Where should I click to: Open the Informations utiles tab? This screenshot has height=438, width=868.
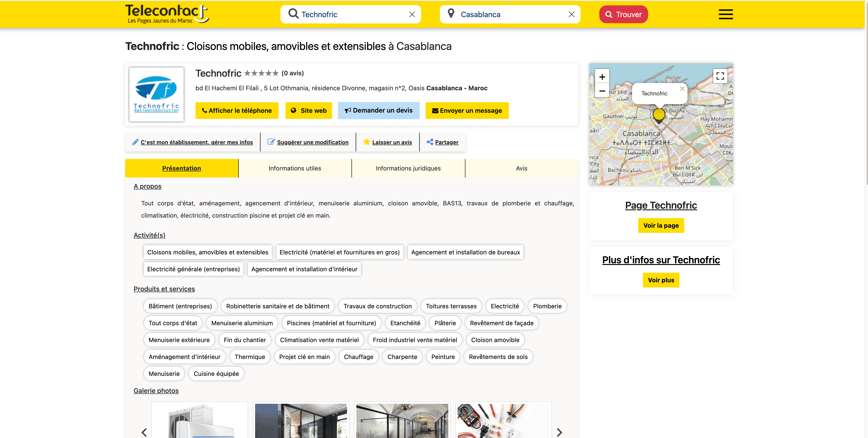tap(294, 168)
